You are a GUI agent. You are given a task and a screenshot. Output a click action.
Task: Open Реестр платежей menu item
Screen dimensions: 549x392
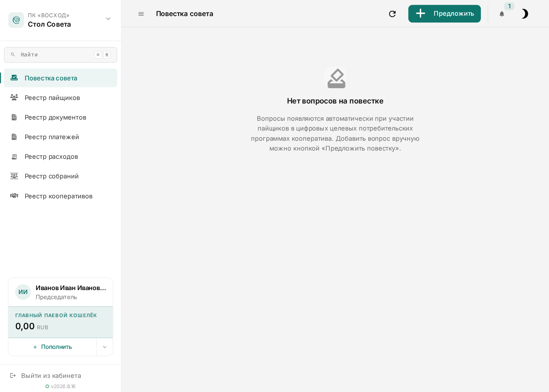[x=60, y=137]
